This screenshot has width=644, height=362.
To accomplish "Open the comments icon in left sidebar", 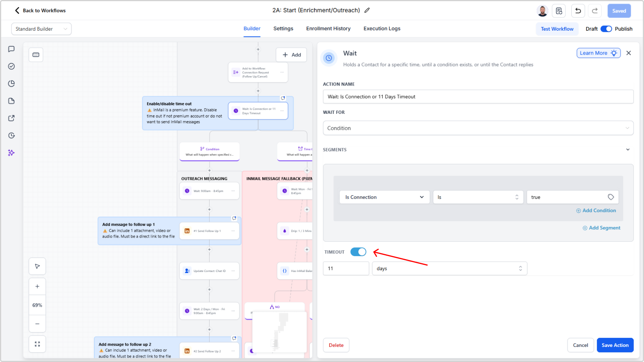I will pos(11,49).
